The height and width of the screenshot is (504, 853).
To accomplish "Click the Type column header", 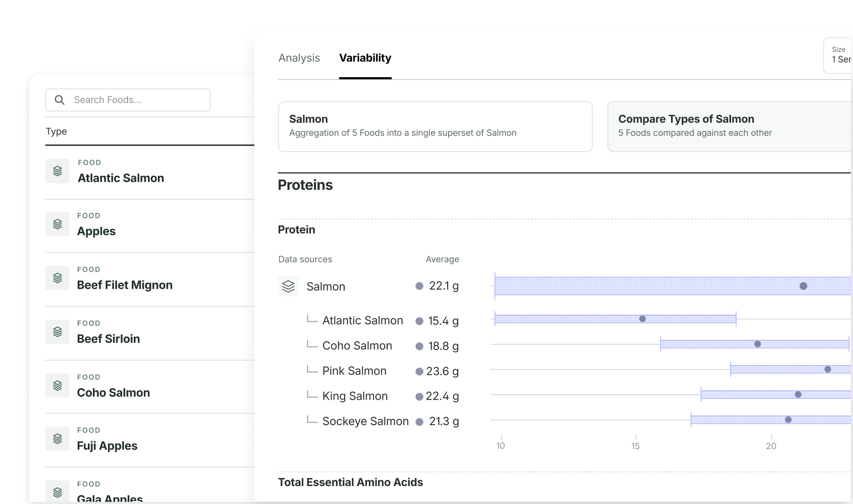I will 56,131.
